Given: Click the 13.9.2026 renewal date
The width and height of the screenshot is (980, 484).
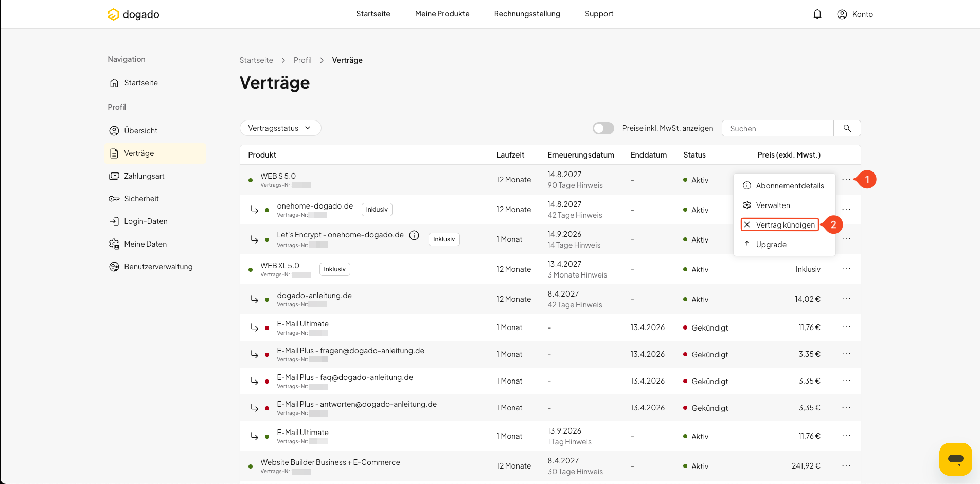Looking at the screenshot, I should (564, 431).
